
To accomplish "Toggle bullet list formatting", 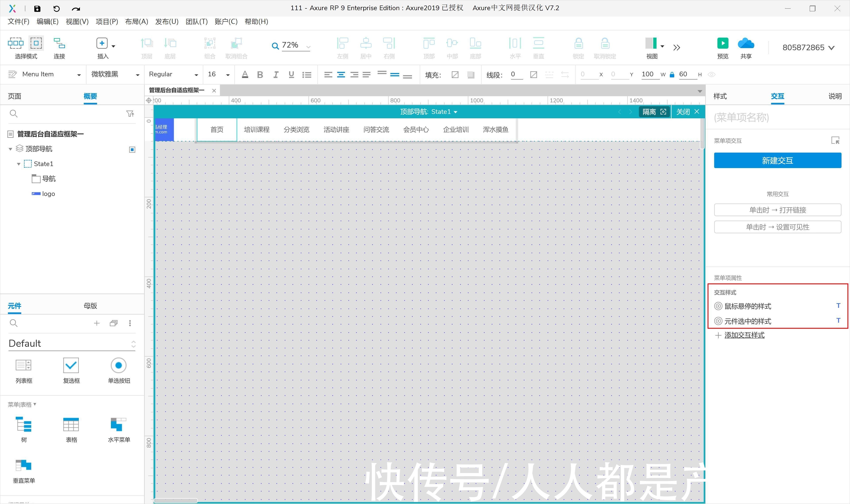I will tap(307, 75).
